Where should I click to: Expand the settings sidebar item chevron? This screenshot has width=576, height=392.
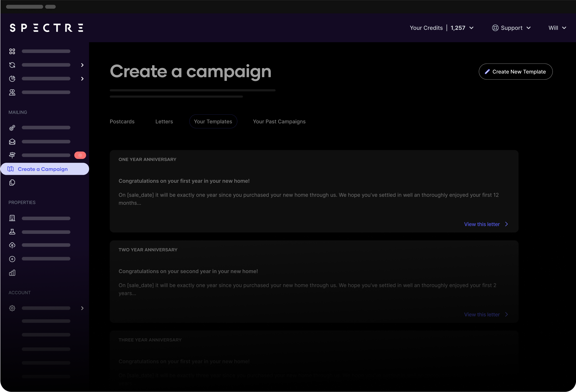pos(82,308)
